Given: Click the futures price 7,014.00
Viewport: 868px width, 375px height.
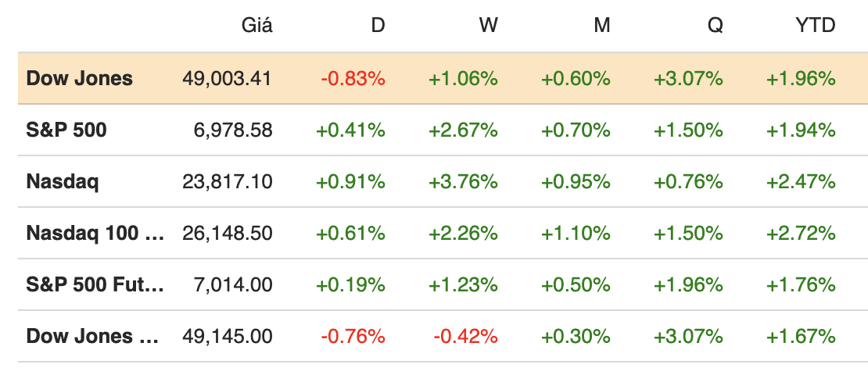Looking at the screenshot, I should pyautogui.click(x=233, y=284).
